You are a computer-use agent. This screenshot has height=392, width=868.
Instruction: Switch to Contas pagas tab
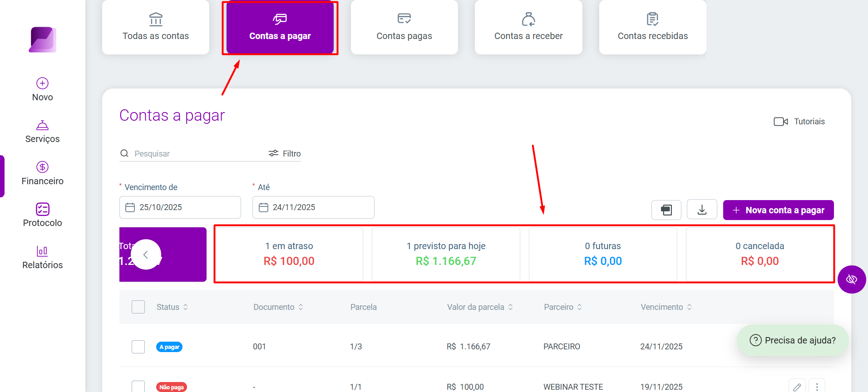click(x=404, y=27)
